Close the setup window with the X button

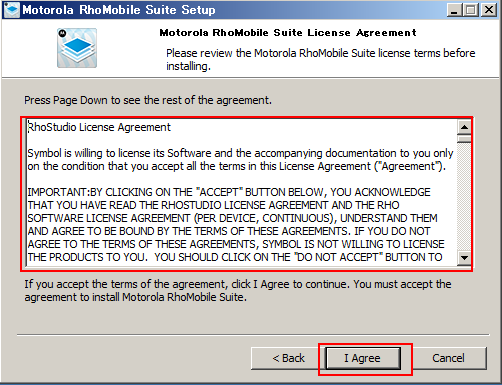pos(489,10)
